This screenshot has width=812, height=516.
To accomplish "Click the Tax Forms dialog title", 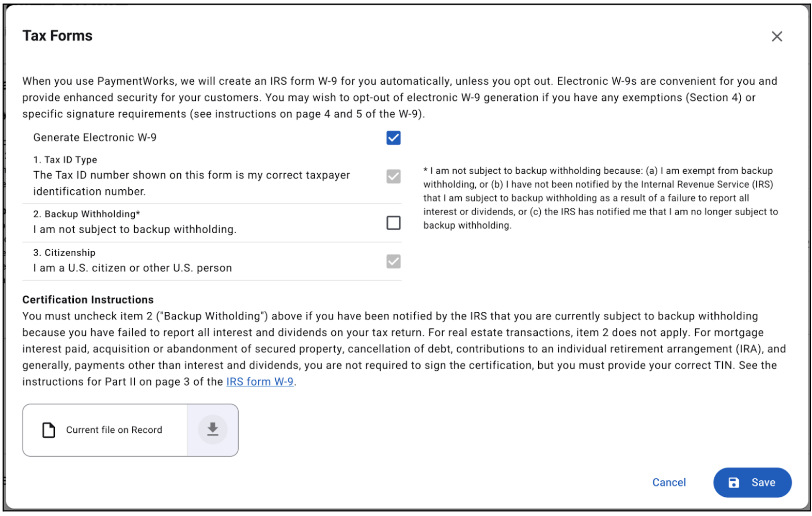I will coord(57,35).
